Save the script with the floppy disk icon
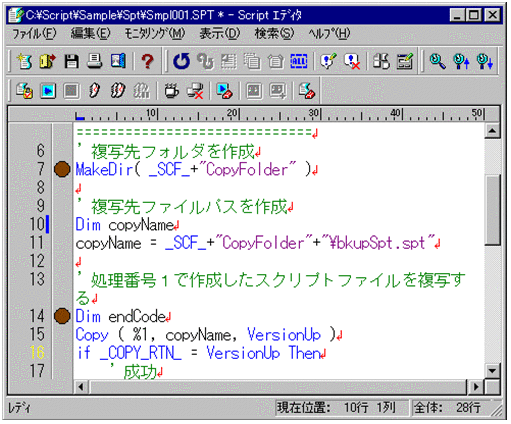 [x=71, y=61]
